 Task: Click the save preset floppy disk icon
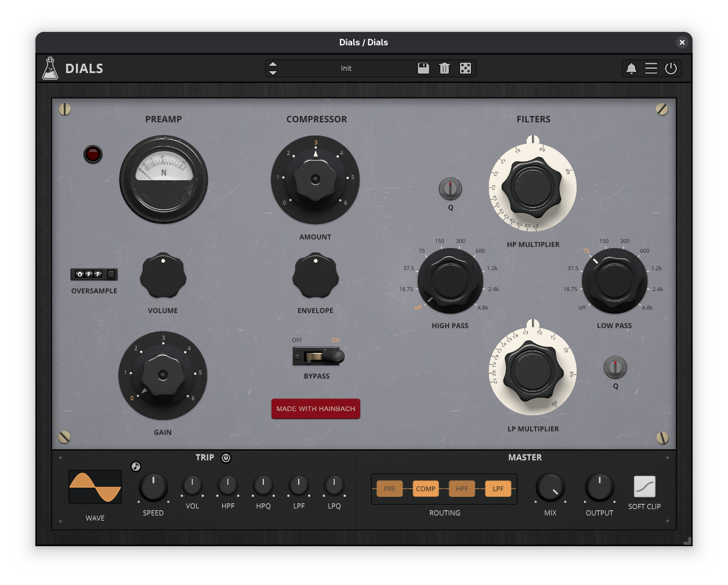pyautogui.click(x=423, y=68)
